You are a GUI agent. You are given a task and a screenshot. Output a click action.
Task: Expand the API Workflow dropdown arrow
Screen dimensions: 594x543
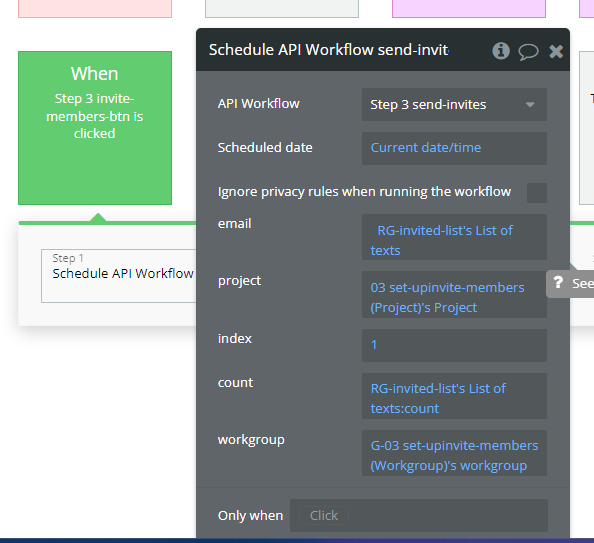530,104
